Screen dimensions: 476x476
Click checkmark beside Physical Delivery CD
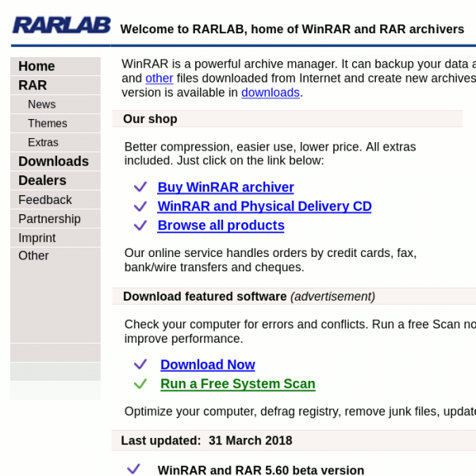pyautogui.click(x=140, y=206)
